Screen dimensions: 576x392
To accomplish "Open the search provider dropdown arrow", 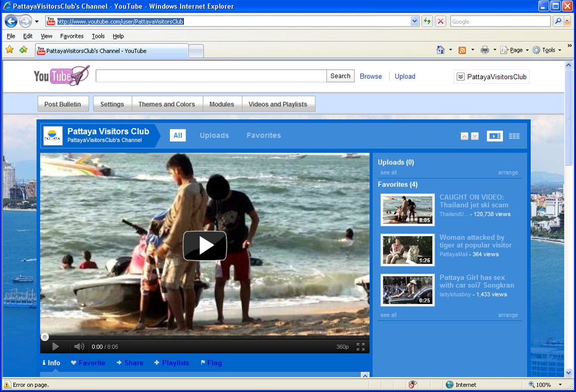I will (x=567, y=21).
